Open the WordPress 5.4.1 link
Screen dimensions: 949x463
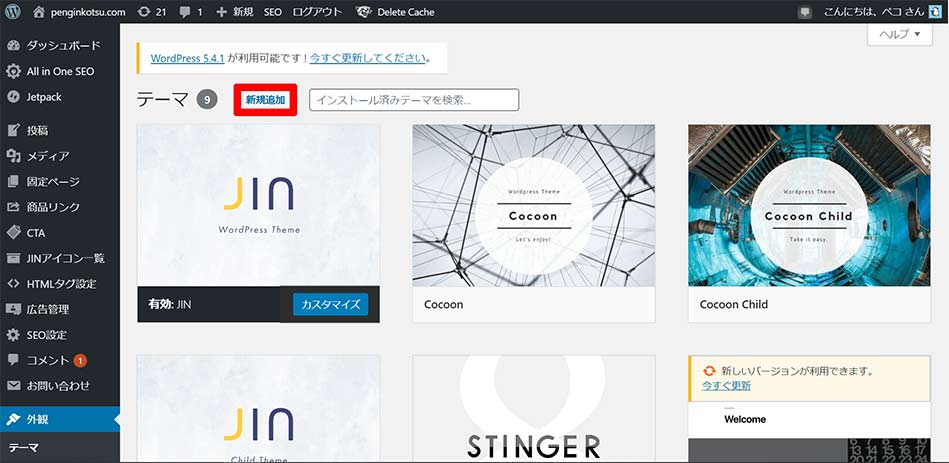[188, 59]
